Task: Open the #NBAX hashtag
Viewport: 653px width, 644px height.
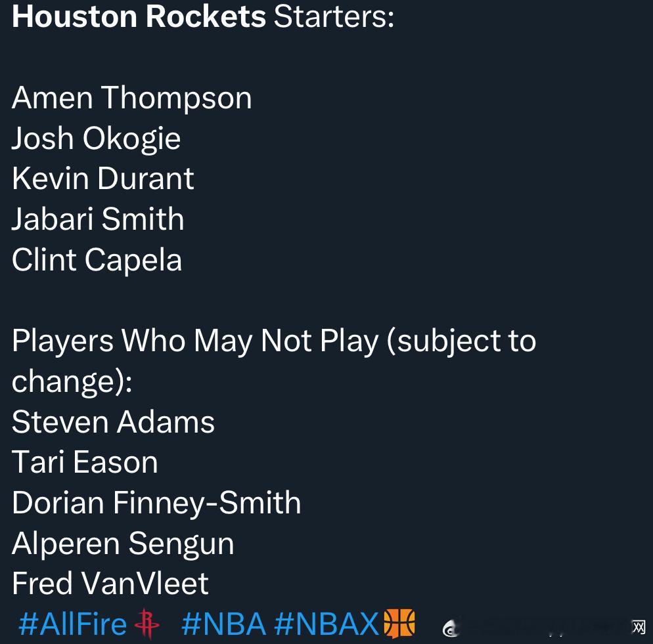Action: point(326,624)
